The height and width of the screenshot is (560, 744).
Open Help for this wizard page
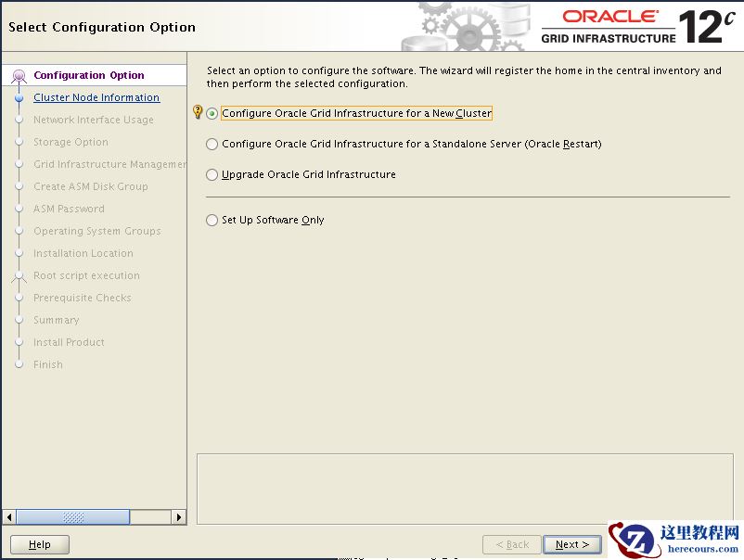(x=40, y=544)
